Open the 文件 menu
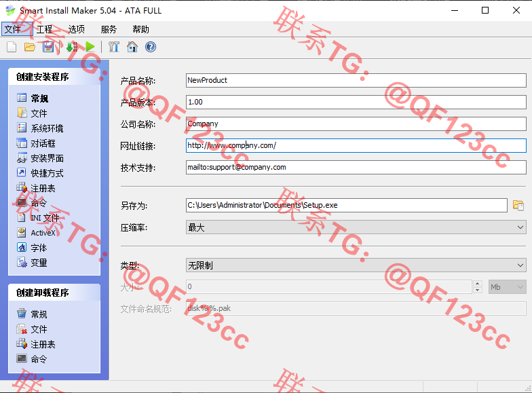Screen dimensions: 532x393 [x=16, y=29]
